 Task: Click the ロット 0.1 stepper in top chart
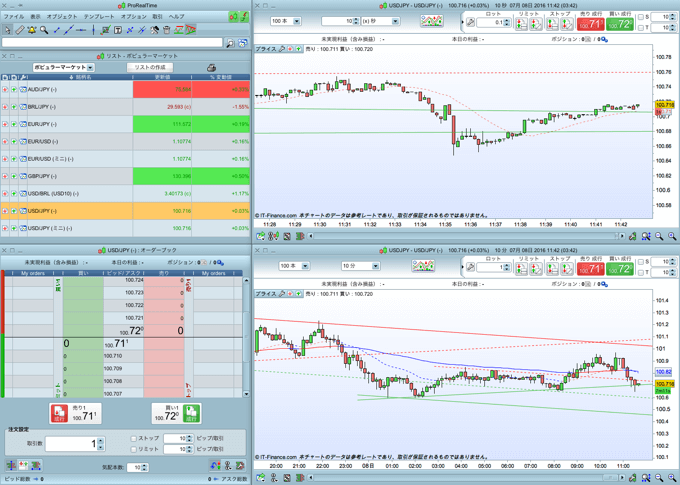[507, 23]
